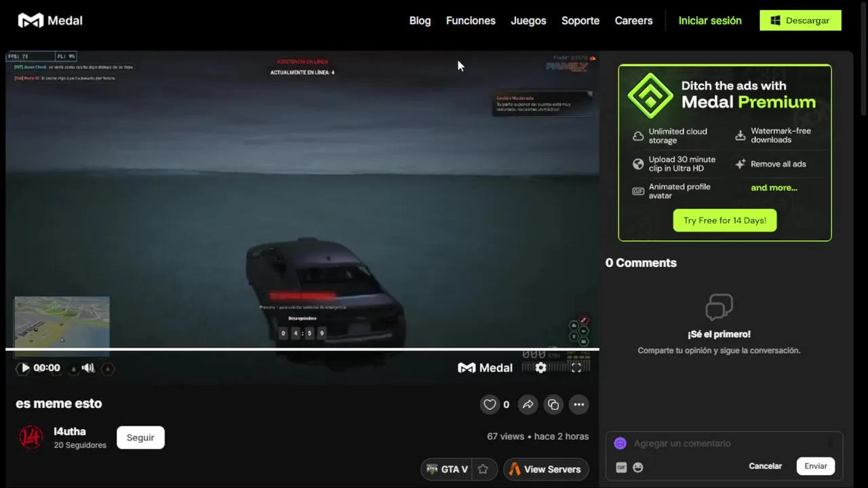Image resolution: width=868 pixels, height=488 pixels.
Task: Like the clip with heart icon
Action: coord(490,405)
